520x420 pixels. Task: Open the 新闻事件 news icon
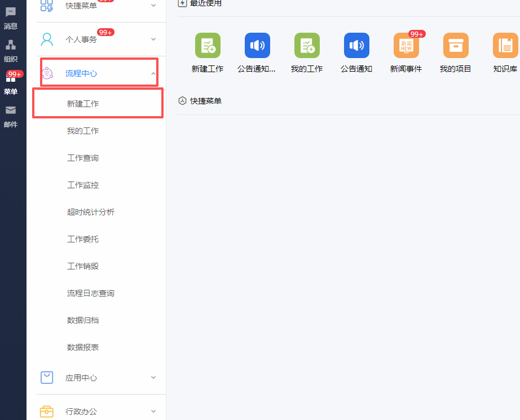(406, 46)
